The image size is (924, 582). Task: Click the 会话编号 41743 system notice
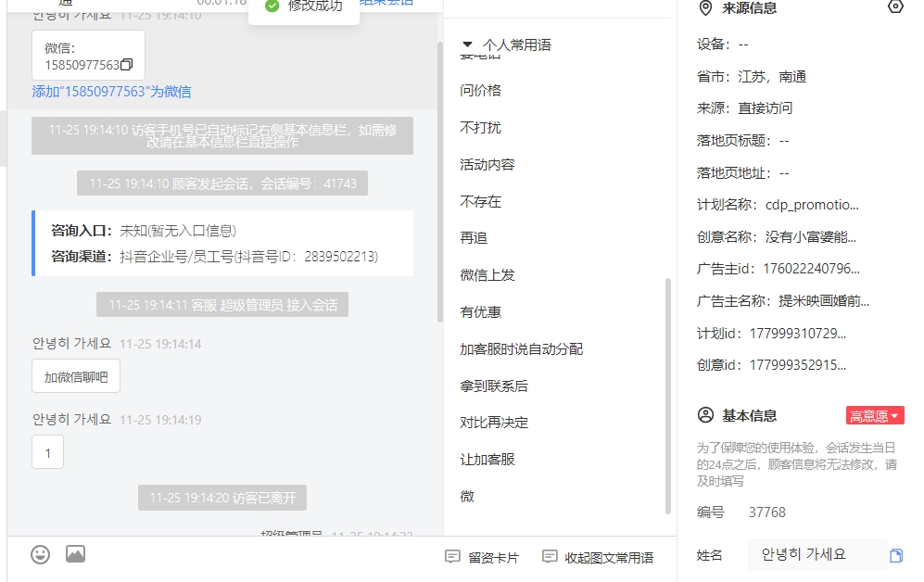(x=222, y=183)
